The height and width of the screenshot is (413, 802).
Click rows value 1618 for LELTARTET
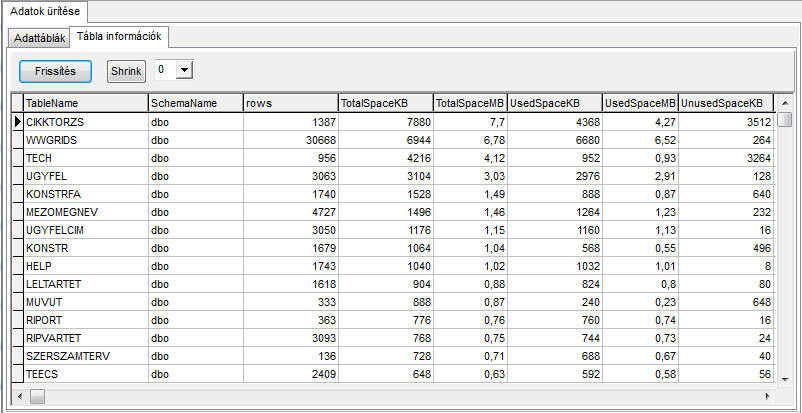click(x=291, y=284)
